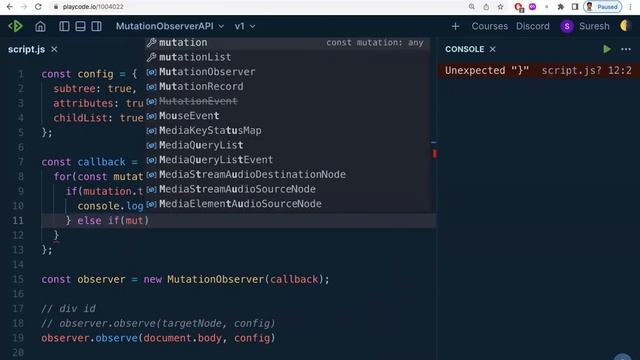The width and height of the screenshot is (640, 360).
Task: Click the subtree: true code line
Action: point(95,89)
